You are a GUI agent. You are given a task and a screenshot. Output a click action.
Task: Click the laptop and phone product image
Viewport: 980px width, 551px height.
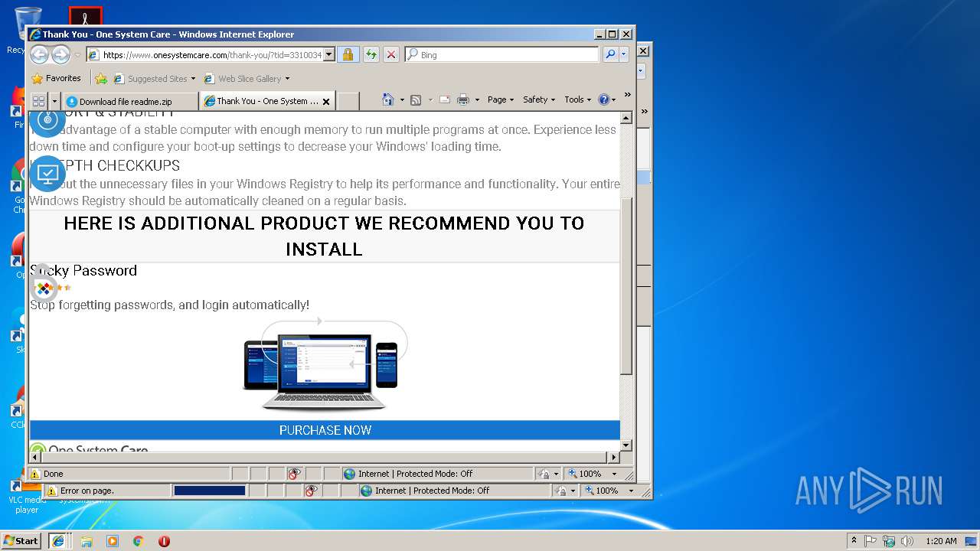[x=325, y=365]
